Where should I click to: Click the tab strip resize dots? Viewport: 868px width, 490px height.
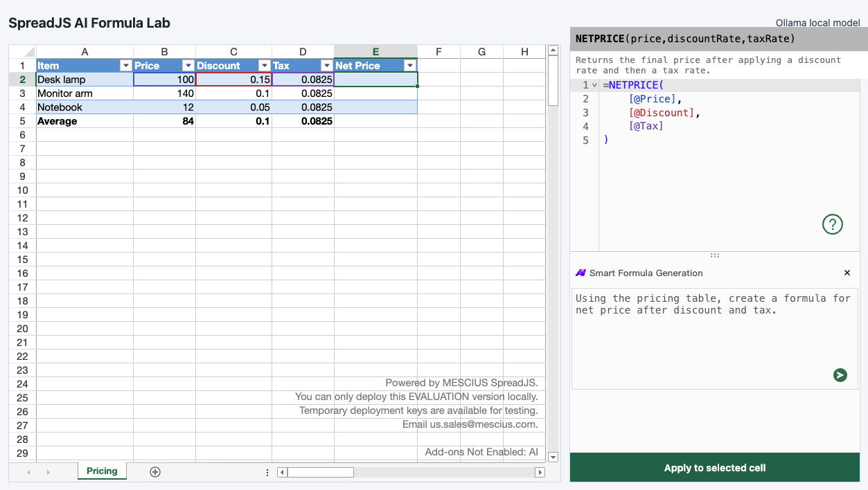[267, 472]
